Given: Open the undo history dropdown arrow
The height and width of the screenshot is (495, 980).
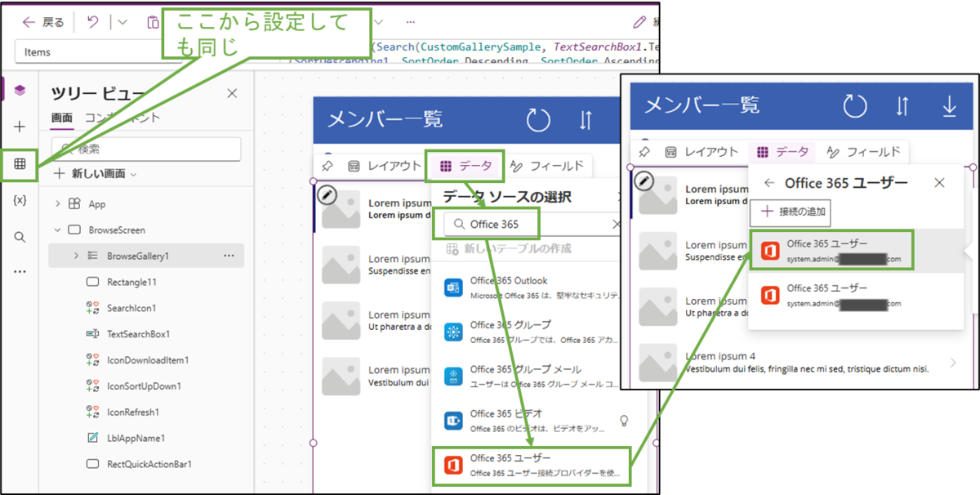Looking at the screenshot, I should click(122, 23).
